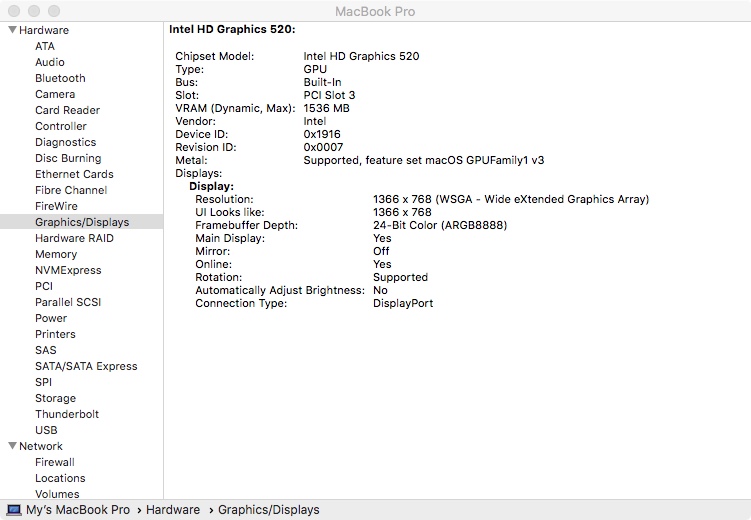This screenshot has width=751, height=520.
Task: Select Ethernet Cards in the sidebar
Action: pyautogui.click(x=74, y=174)
